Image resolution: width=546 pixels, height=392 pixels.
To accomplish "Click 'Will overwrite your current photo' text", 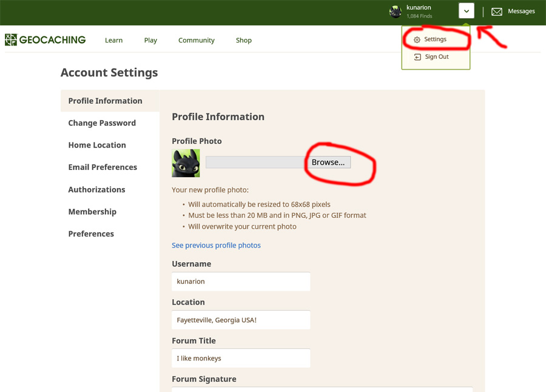I will pos(242,226).
